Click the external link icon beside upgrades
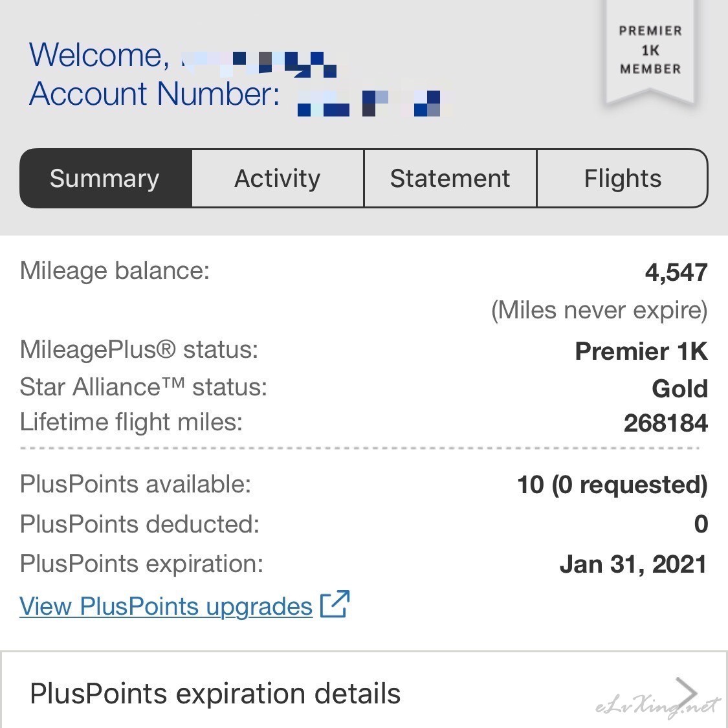 [335, 604]
